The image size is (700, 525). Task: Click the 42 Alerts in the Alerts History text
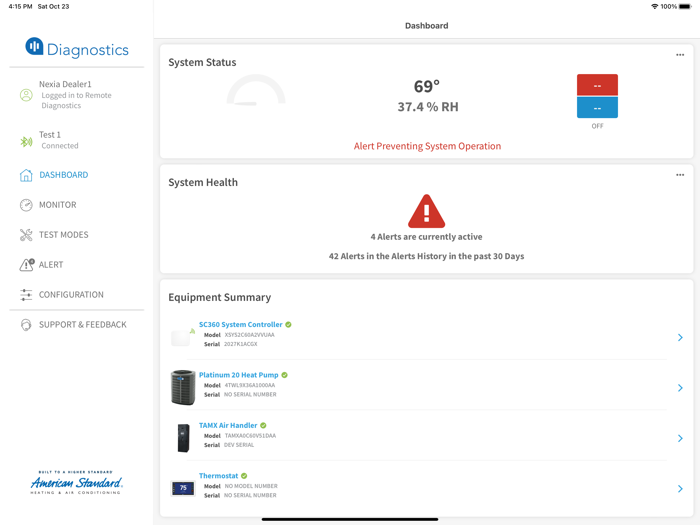pyautogui.click(x=426, y=256)
